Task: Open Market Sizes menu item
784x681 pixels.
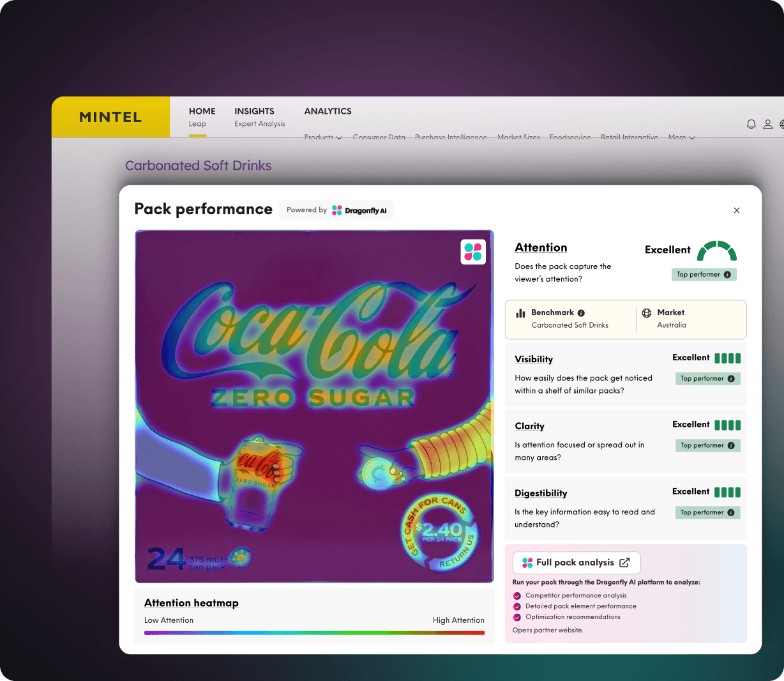Action: pyautogui.click(x=518, y=137)
